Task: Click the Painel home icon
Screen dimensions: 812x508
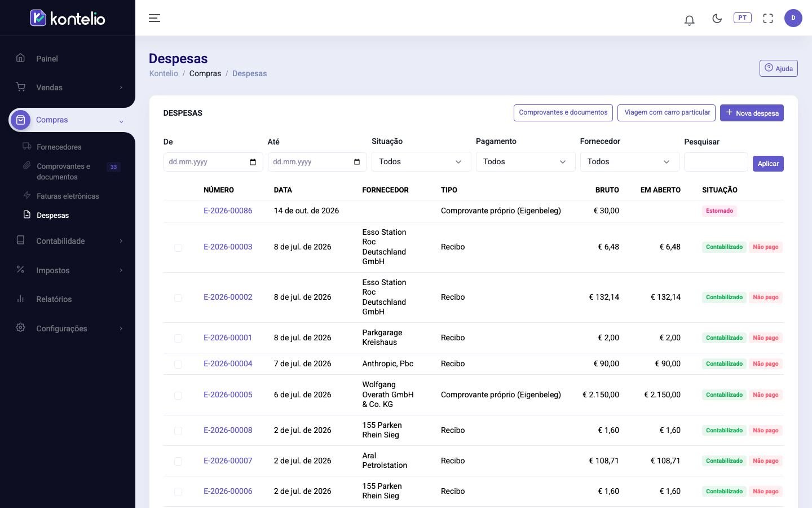Action: coord(20,58)
